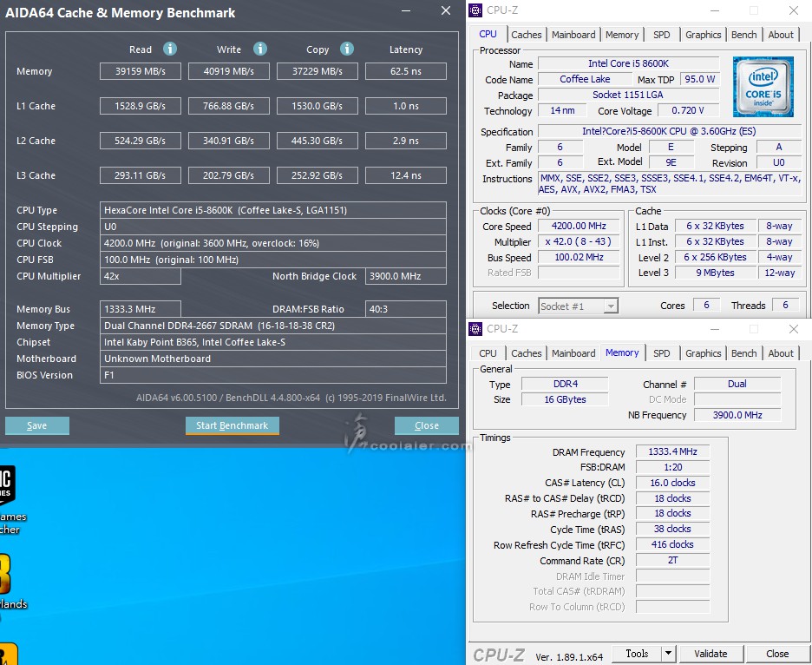
Task: Click the Close button in AIDA64 benchmark dialog
Action: click(427, 425)
